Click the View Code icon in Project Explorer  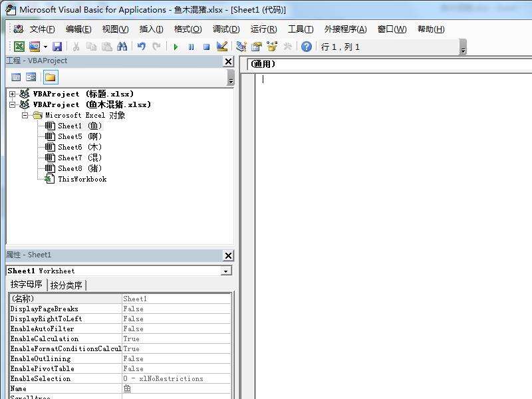pos(16,76)
